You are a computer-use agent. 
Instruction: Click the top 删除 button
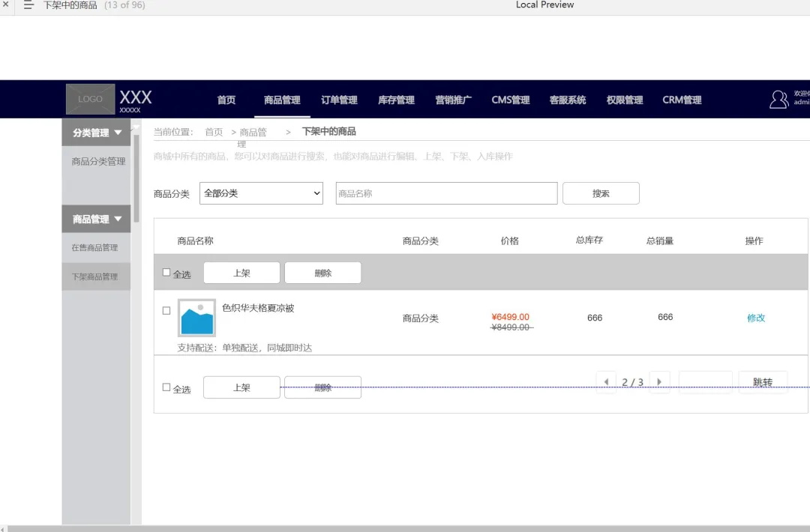click(322, 273)
